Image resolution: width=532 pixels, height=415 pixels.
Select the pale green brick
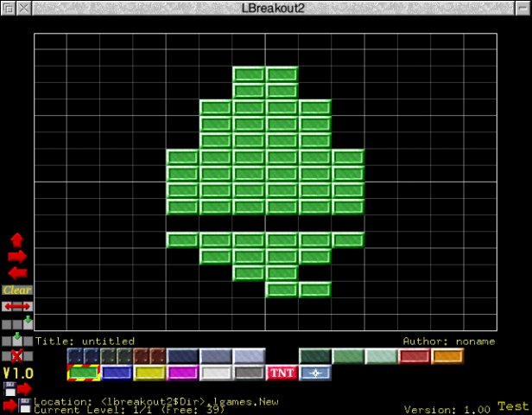(382, 356)
